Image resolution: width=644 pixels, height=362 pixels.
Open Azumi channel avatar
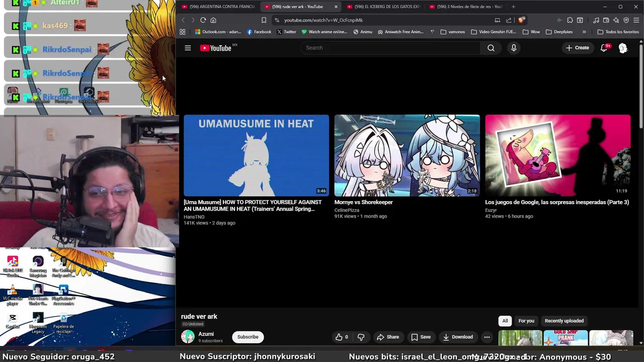[188, 337]
